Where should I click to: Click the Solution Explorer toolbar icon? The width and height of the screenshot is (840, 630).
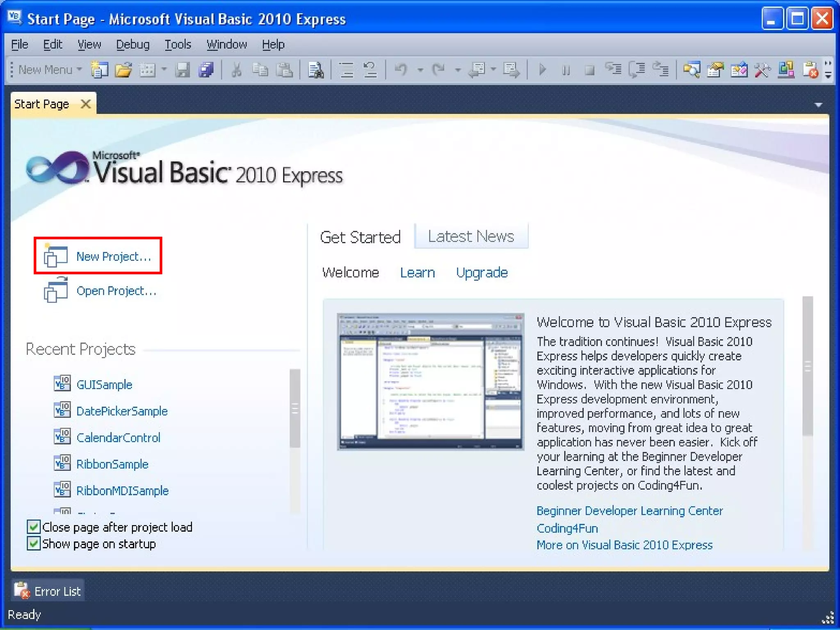(692, 70)
